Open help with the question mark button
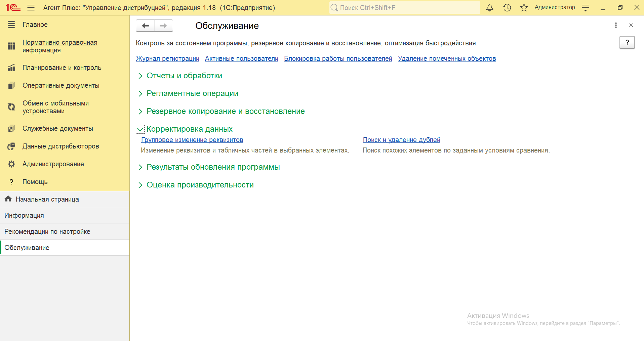Screen dimensions: 644x341 pos(627,42)
